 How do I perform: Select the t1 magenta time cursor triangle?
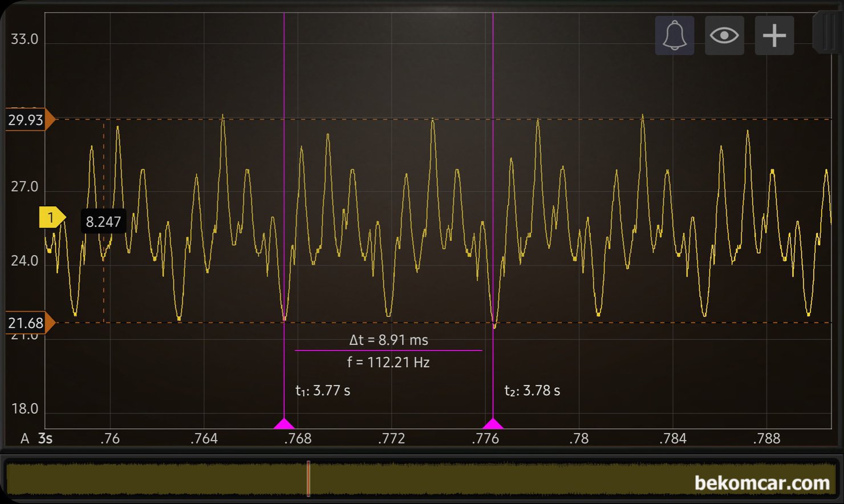[284, 424]
